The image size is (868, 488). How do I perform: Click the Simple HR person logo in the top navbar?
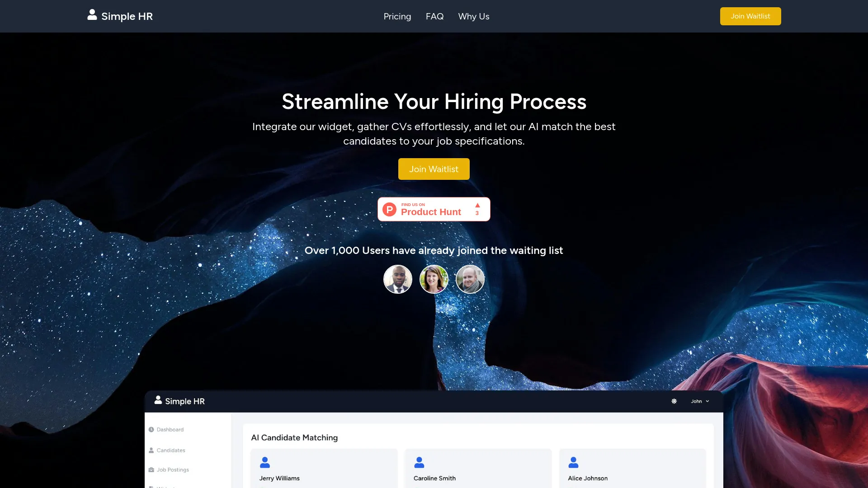(x=92, y=15)
